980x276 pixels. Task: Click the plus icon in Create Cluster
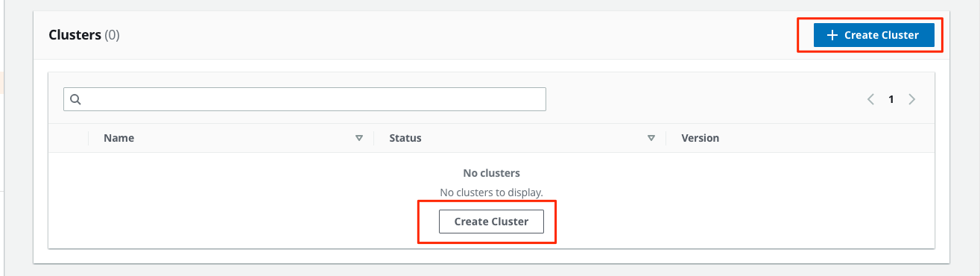[833, 35]
